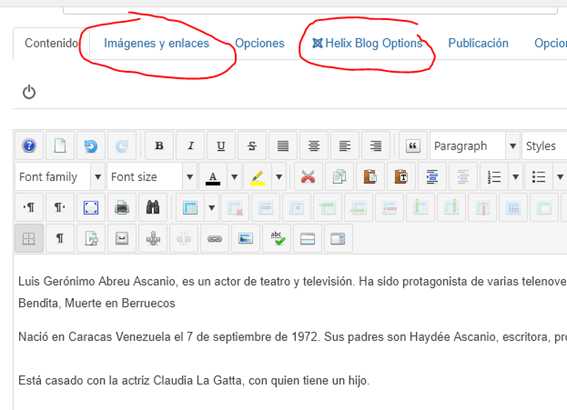Apply full justify alignment

tap(283, 146)
